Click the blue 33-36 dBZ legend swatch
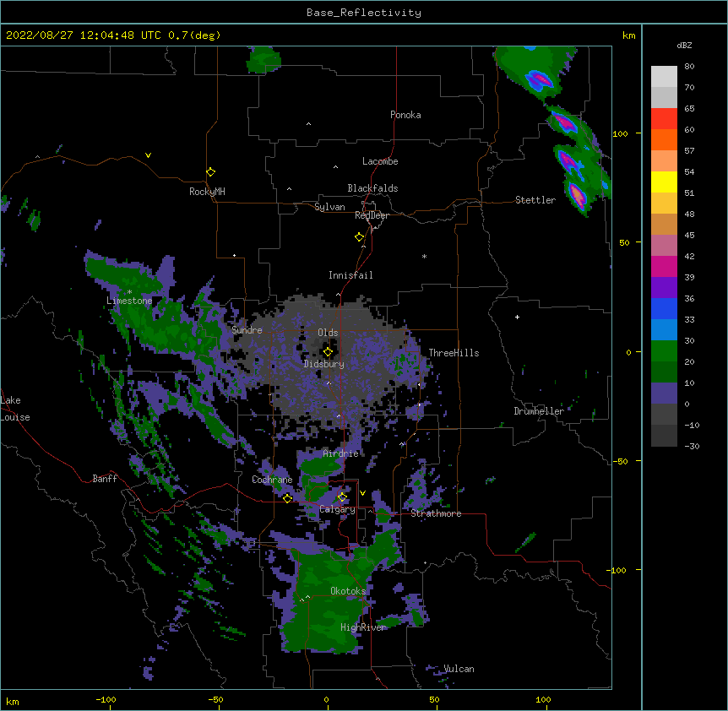728x711 pixels. [x=664, y=308]
